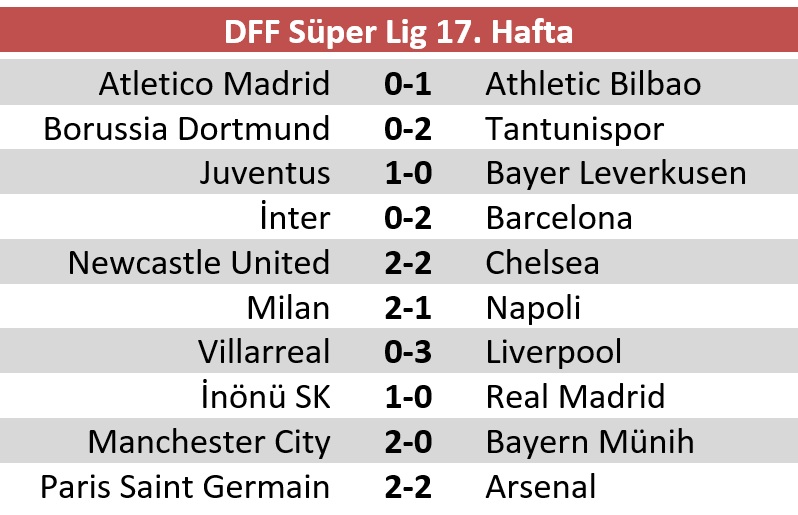Select the 2-2 score beside Chelsea
798x515 pixels.
point(408,263)
